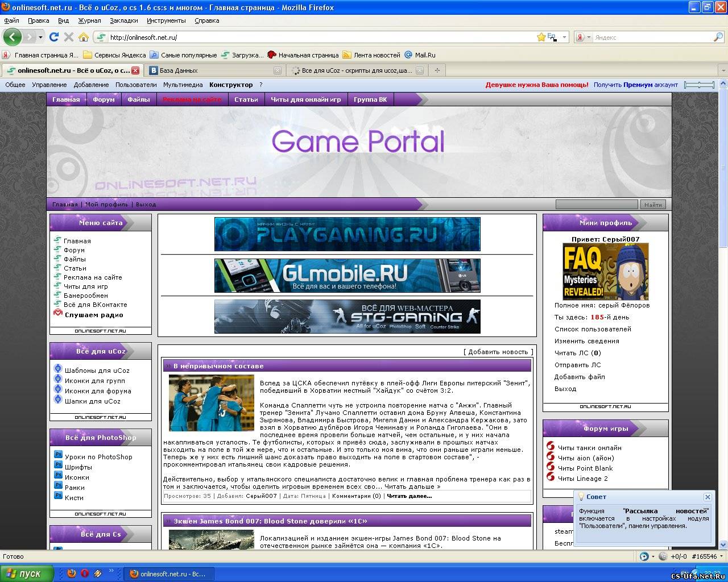Viewport: 728px width, 582px height.
Task: Close the Совет tip popup
Action: [708, 497]
